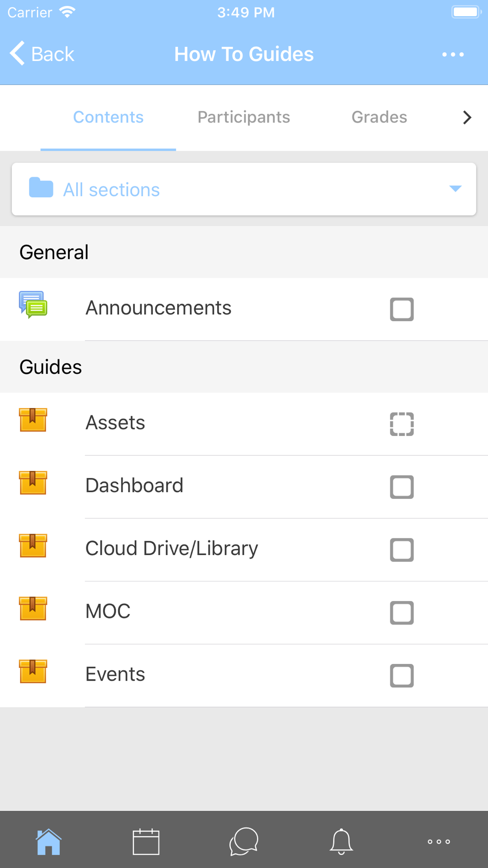Image resolution: width=488 pixels, height=868 pixels.
Task: Open the notifications bell icon
Action: 341,842
